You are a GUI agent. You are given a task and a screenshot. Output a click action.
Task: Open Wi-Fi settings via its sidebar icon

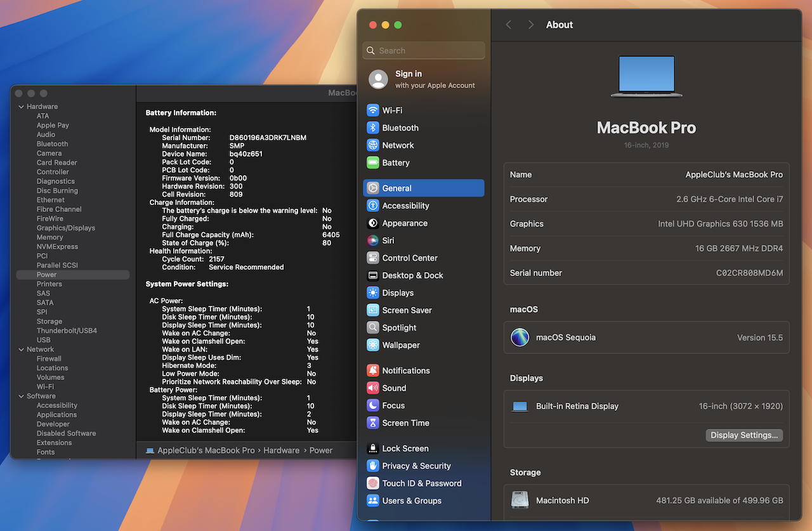373,110
